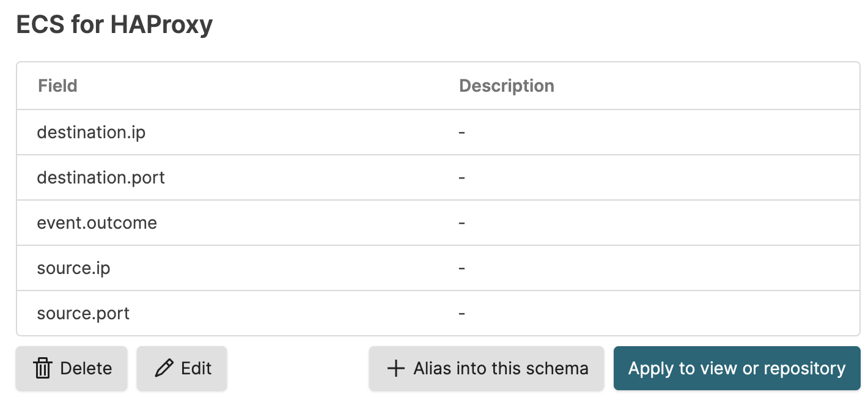The image size is (868, 400).
Task: Click the description cell for destination.ip
Action: click(x=462, y=132)
